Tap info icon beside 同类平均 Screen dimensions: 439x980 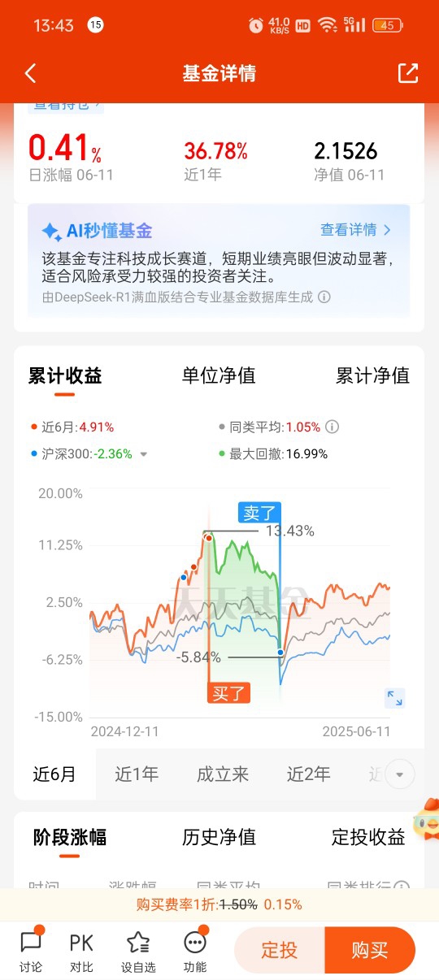pyautogui.click(x=332, y=427)
